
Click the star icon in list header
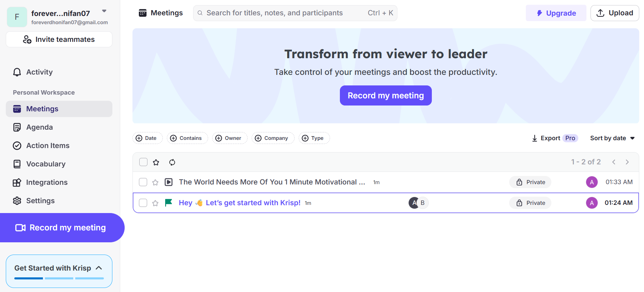point(156,162)
